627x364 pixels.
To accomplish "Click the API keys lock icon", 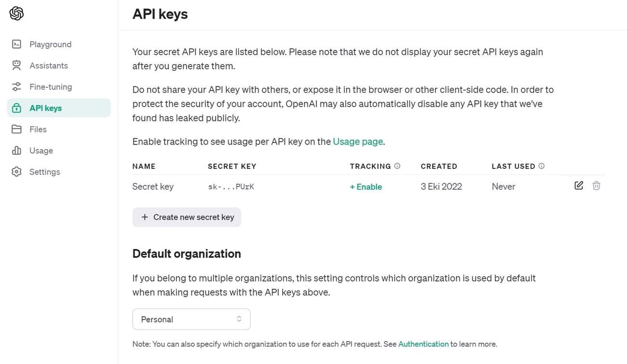I will click(16, 108).
